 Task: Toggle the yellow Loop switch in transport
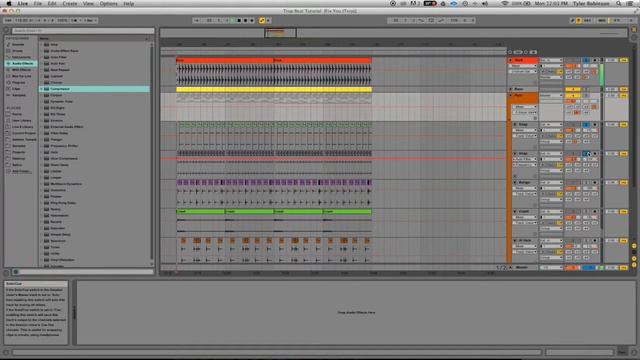262,20
